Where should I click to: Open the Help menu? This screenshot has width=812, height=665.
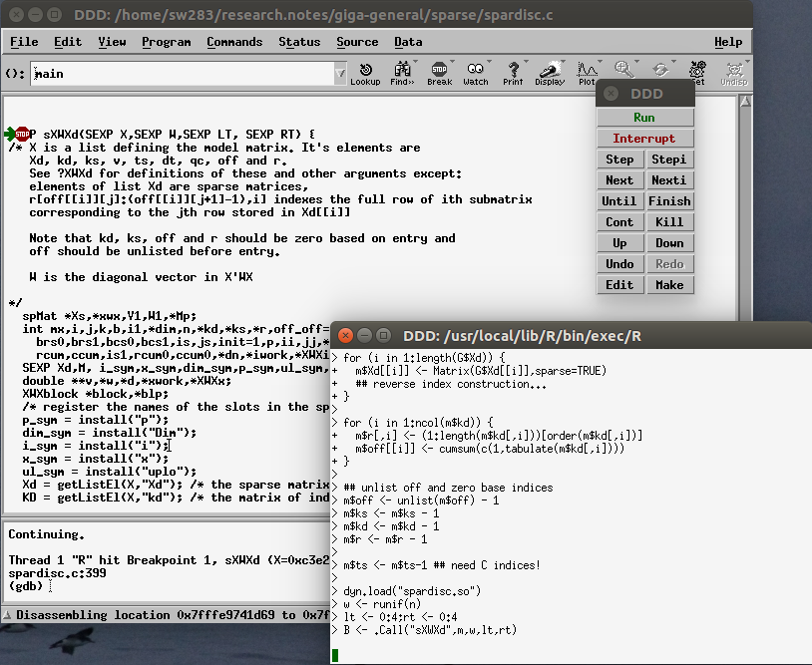(728, 42)
